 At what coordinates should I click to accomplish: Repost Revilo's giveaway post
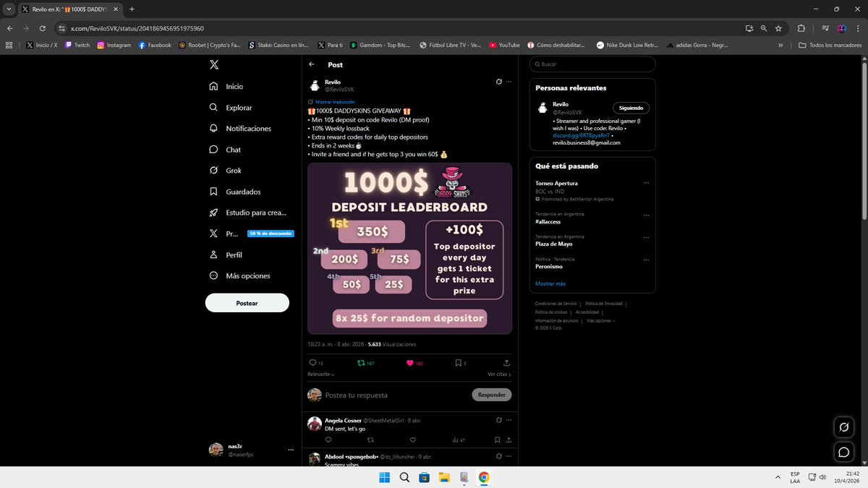(x=362, y=363)
